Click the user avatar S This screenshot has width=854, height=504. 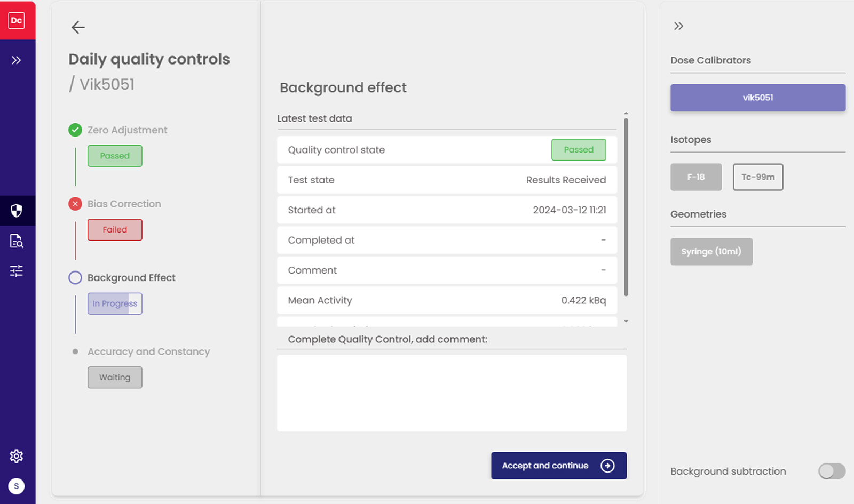click(17, 486)
